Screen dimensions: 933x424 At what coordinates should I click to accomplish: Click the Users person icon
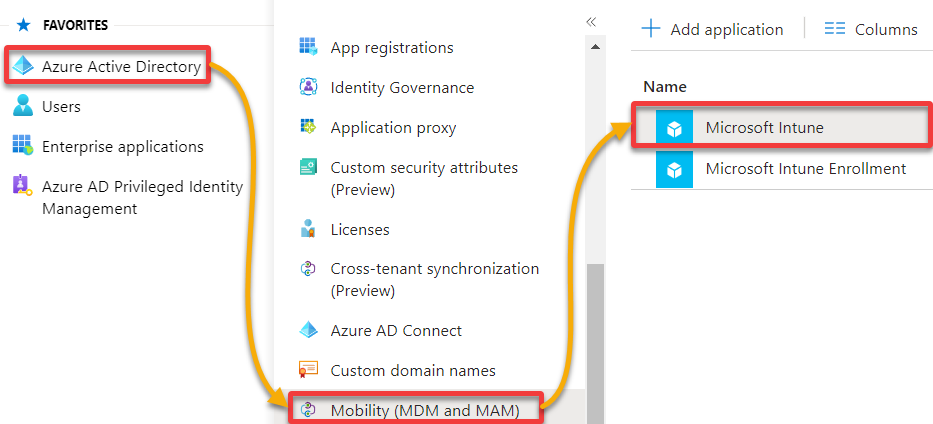click(23, 107)
